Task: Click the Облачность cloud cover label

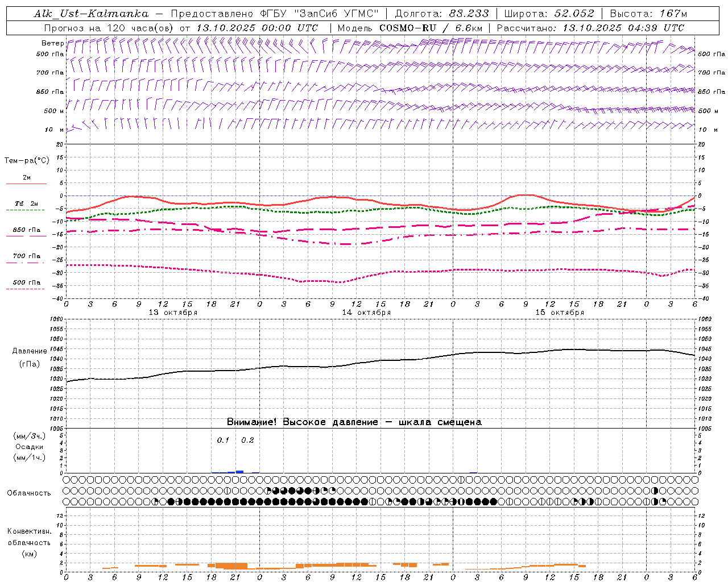Action: click(x=29, y=493)
